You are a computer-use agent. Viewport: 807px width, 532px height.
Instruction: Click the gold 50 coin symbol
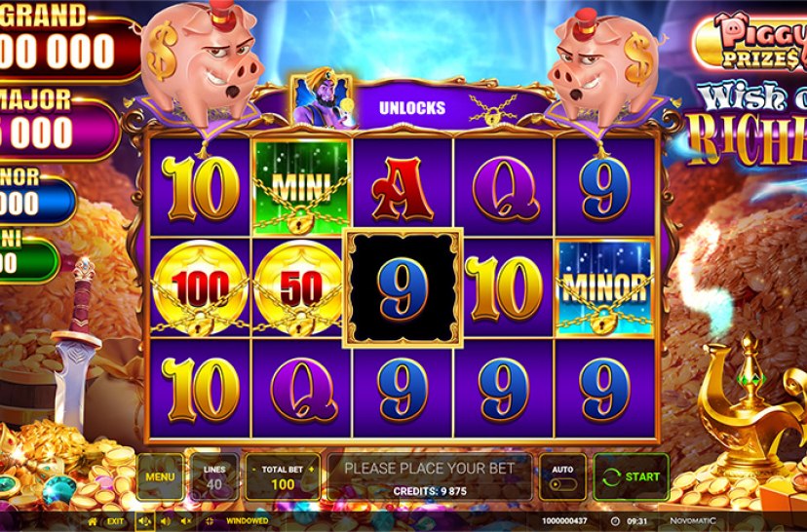click(x=299, y=287)
